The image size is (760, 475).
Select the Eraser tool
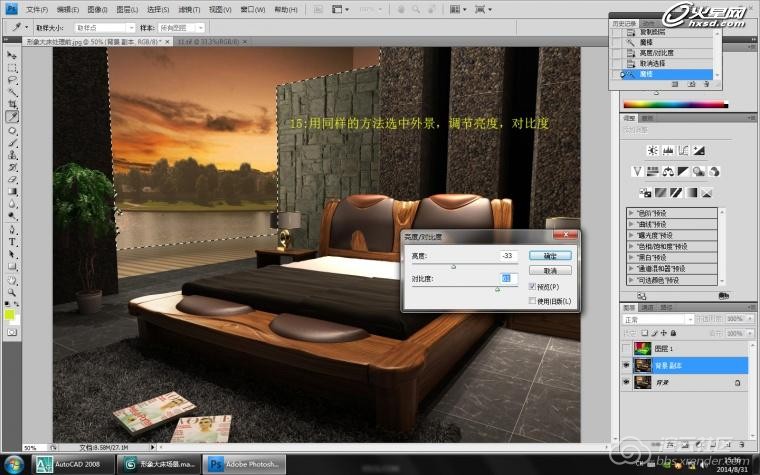pyautogui.click(x=12, y=179)
